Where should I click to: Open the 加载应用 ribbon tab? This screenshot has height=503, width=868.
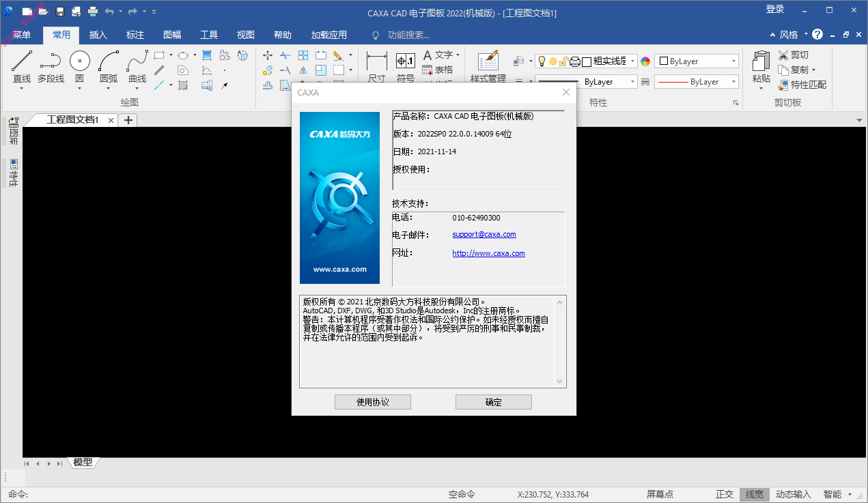(329, 35)
